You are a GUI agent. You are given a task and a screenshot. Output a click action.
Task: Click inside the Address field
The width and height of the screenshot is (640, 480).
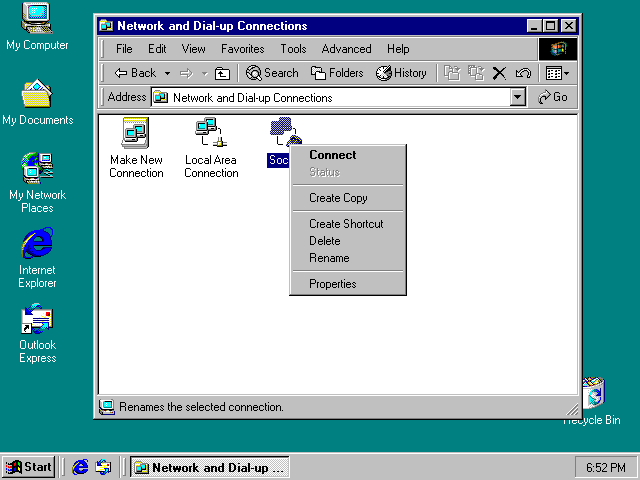331,98
